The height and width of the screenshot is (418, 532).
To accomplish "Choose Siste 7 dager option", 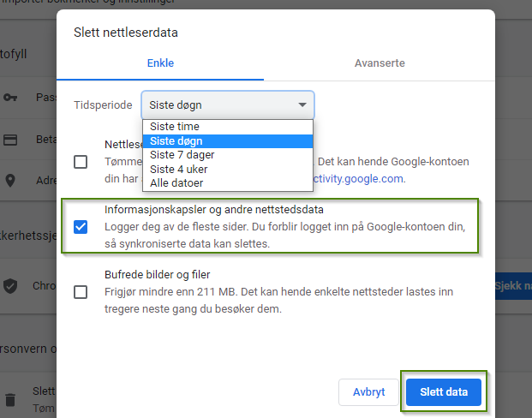I will click(182, 155).
